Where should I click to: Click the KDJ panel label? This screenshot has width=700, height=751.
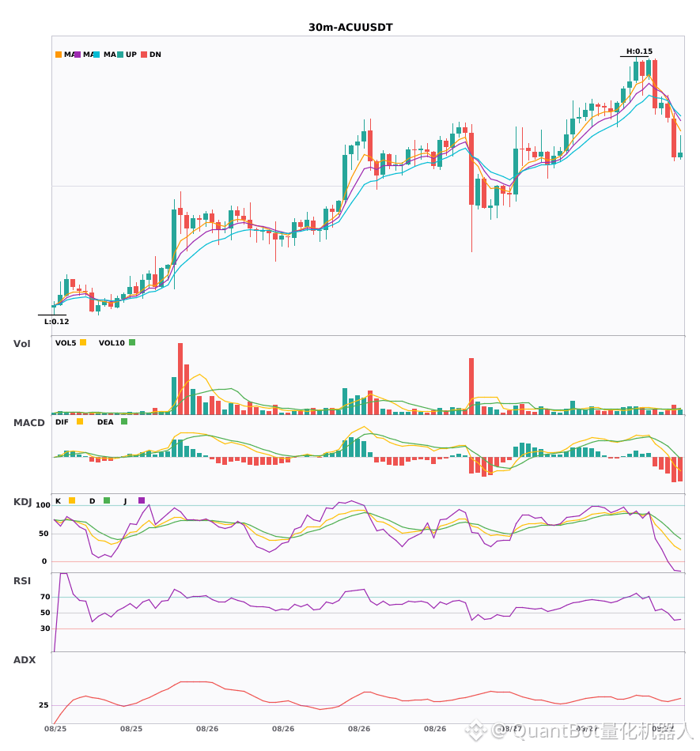point(22,502)
